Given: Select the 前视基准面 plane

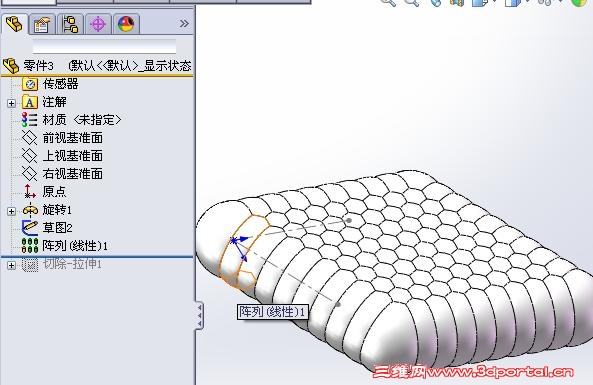Looking at the screenshot, I should pyautogui.click(x=62, y=138).
